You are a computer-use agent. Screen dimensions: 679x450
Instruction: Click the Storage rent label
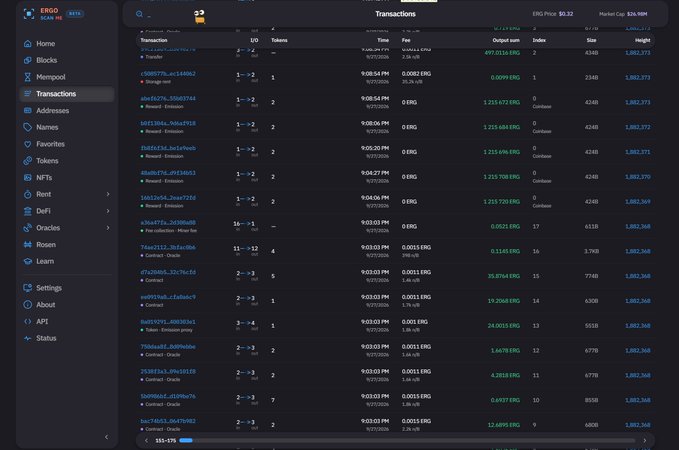click(x=158, y=82)
